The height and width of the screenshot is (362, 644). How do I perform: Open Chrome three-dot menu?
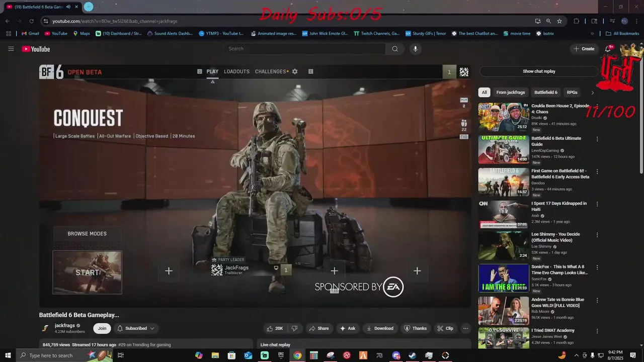(636, 21)
